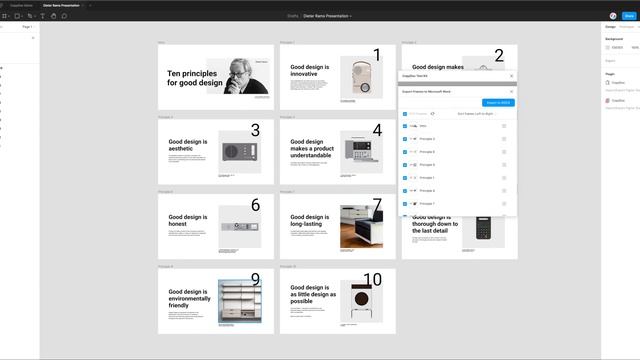Click the blue Share button
The height and width of the screenshot is (360, 640).
629,16
